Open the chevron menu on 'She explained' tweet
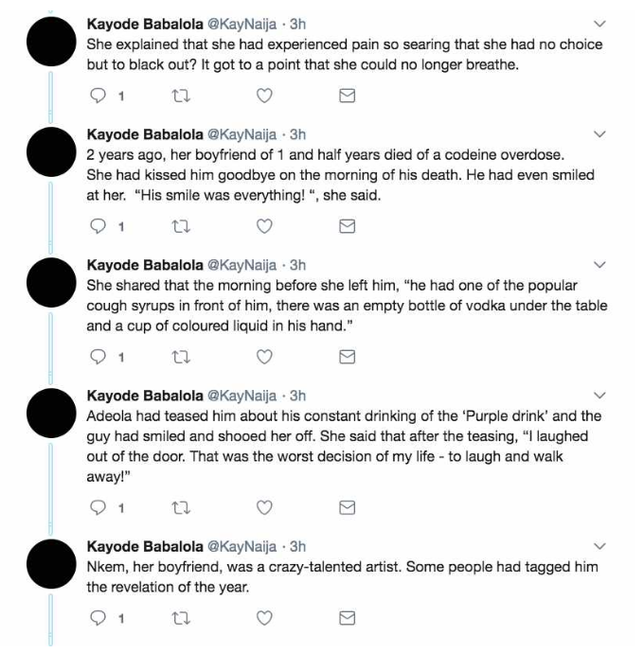Image resolution: width=644 pixels, height=653 pixels. pos(599,25)
